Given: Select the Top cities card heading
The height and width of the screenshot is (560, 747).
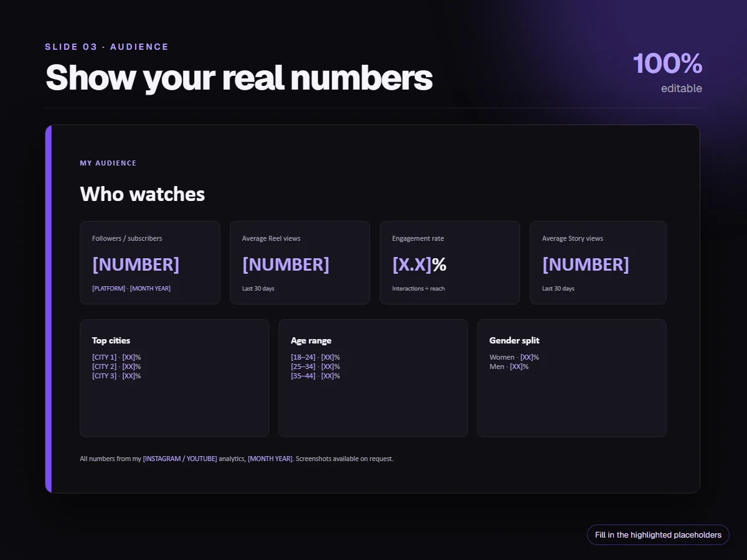Looking at the screenshot, I should point(111,340).
